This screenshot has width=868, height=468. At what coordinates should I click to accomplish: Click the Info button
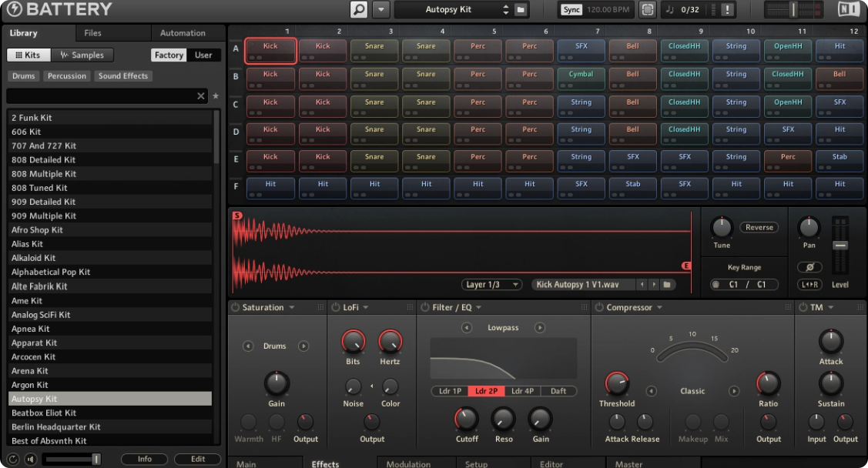145,460
